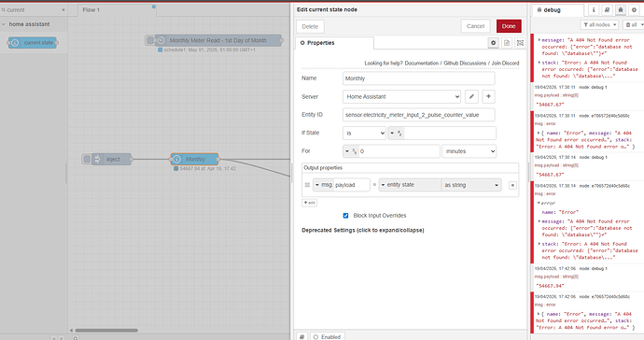Screen dimensions: 644x340
Task: Switch to Flow 1 tab
Action: [117, 10]
